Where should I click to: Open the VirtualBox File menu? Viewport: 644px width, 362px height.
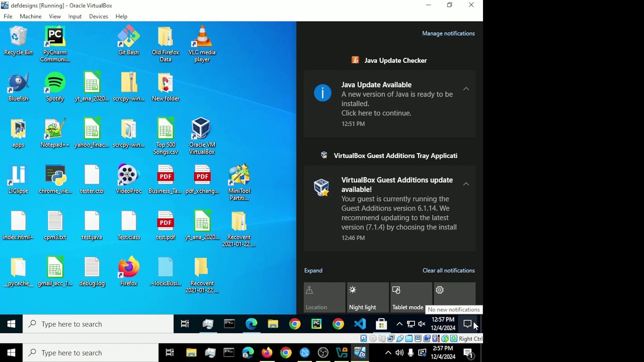[8, 17]
